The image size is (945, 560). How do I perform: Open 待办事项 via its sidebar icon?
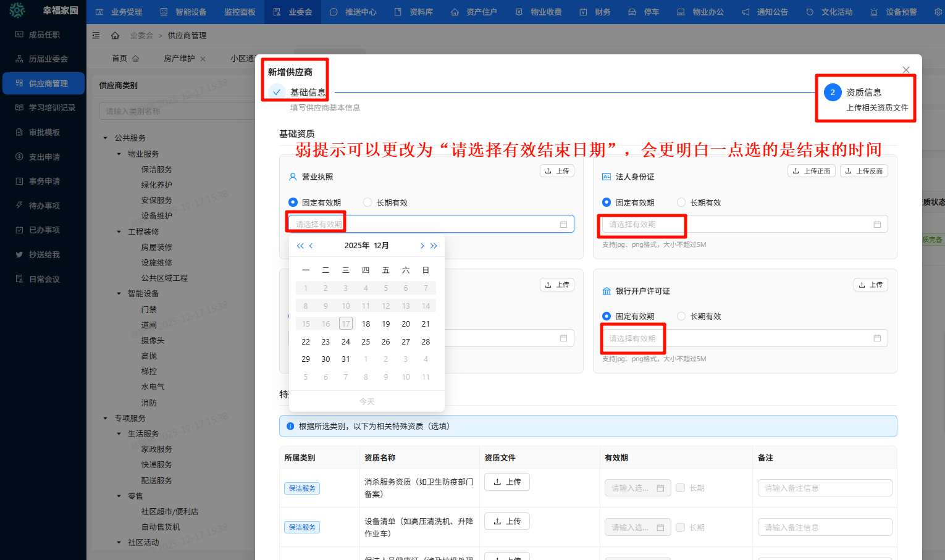[x=19, y=206]
